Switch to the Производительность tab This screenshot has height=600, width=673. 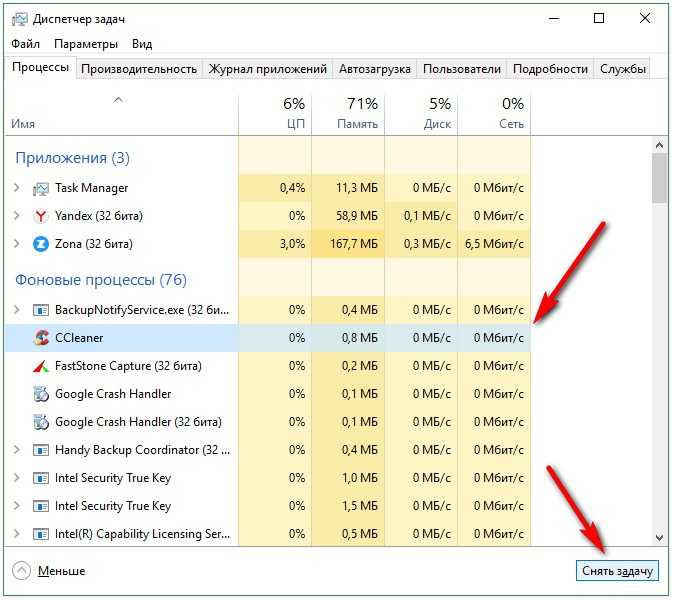(x=139, y=69)
